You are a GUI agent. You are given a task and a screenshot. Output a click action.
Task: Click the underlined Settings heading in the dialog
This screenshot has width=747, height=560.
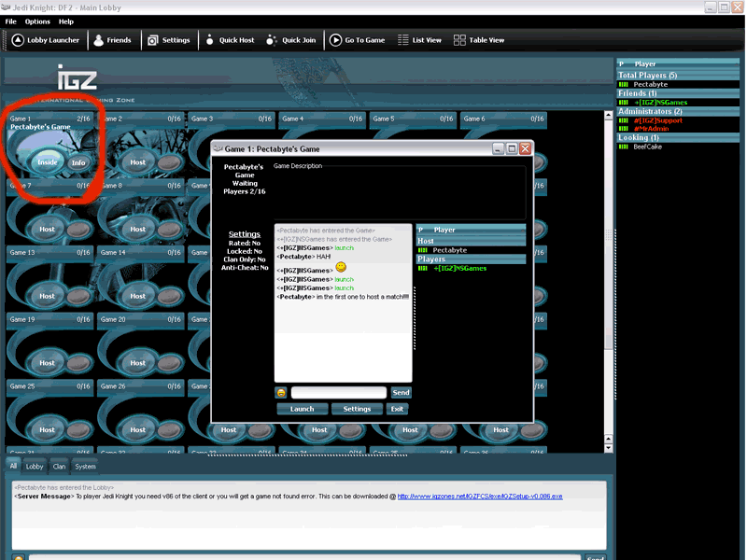245,234
